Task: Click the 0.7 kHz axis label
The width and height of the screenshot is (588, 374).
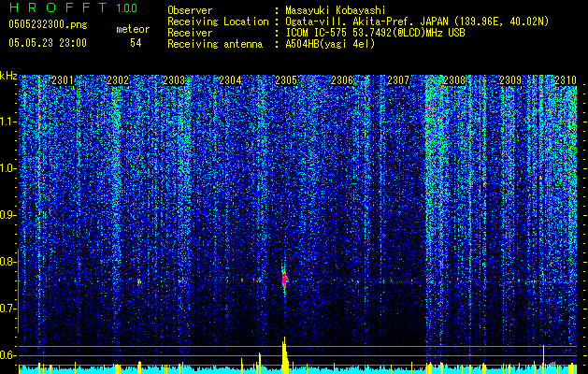Action: pos(8,309)
